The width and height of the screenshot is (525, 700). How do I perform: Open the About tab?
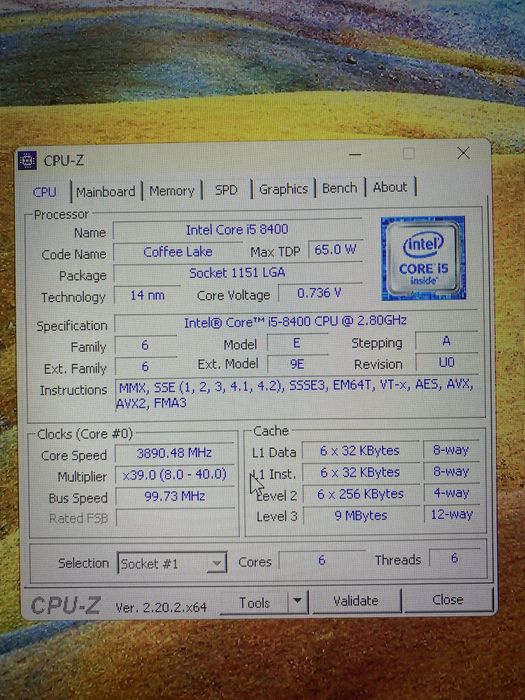coord(390,187)
